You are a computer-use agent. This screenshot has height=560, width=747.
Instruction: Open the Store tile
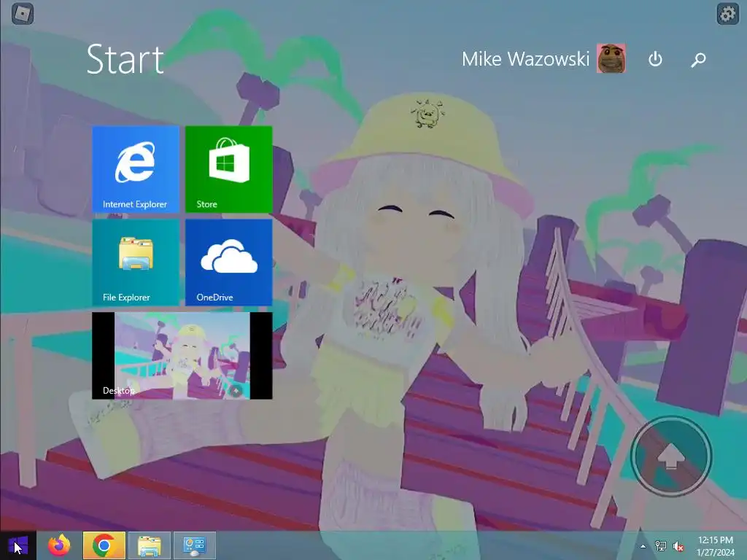pos(228,169)
